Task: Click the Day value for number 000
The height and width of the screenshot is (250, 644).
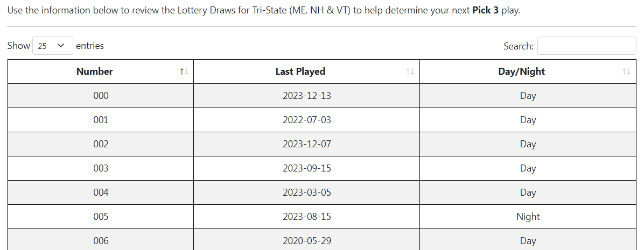Action: [528, 96]
